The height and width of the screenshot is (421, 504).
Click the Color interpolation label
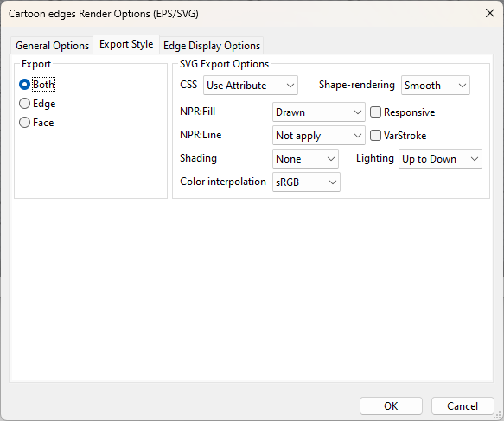pos(223,182)
